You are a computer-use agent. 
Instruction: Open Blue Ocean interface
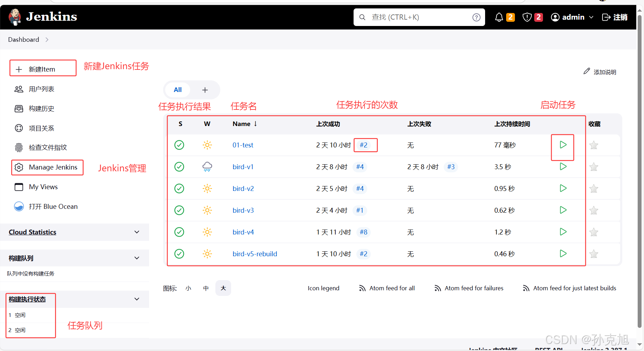(46, 206)
